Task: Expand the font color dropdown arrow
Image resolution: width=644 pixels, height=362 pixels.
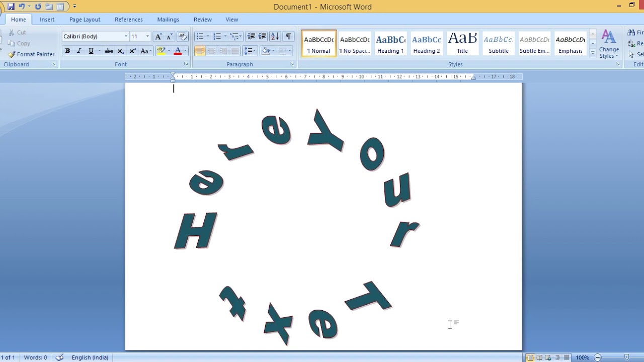Action: click(185, 51)
